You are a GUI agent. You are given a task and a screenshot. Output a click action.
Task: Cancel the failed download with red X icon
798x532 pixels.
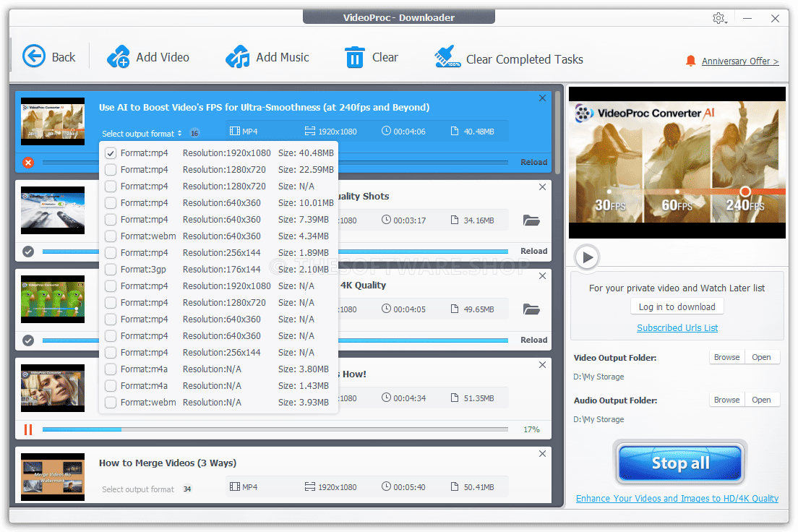click(28, 163)
